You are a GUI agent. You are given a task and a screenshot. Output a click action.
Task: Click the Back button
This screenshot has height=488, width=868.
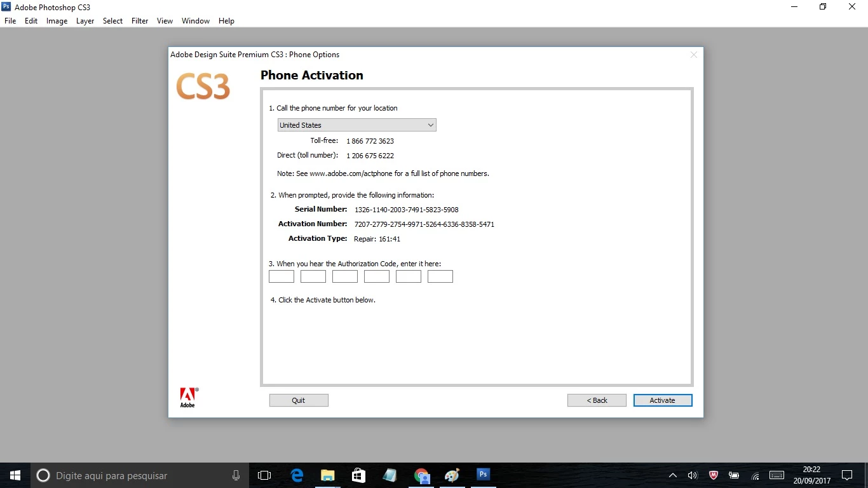[x=597, y=400]
